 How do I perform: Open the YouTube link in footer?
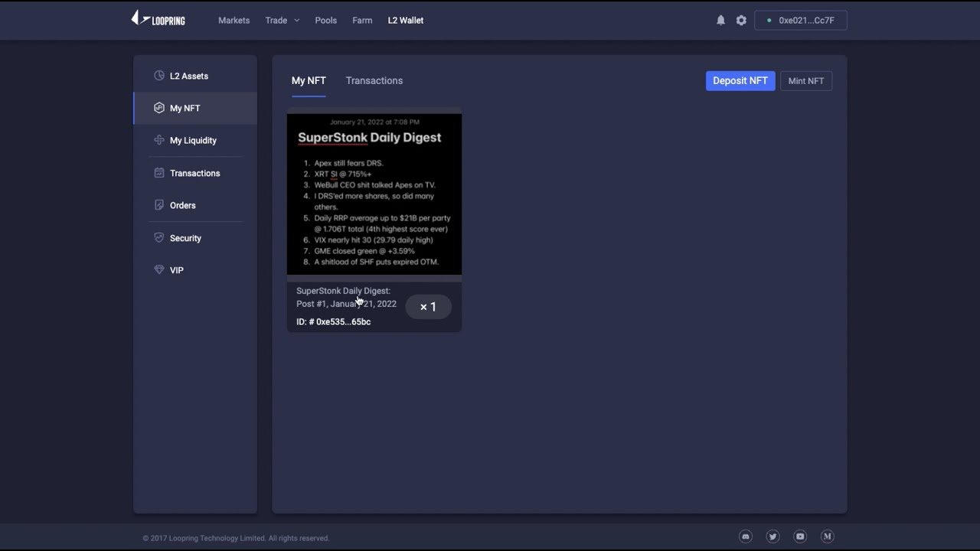point(800,536)
